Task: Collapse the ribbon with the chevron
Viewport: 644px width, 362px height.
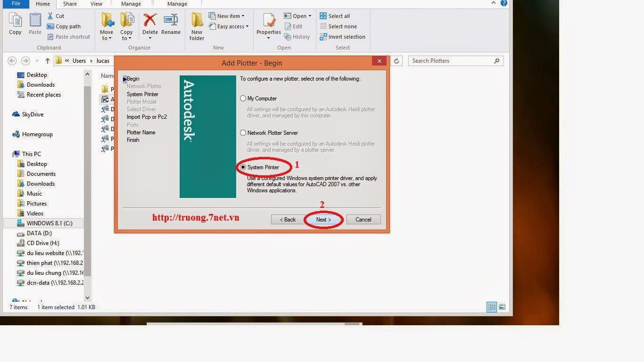Action: (x=494, y=3)
